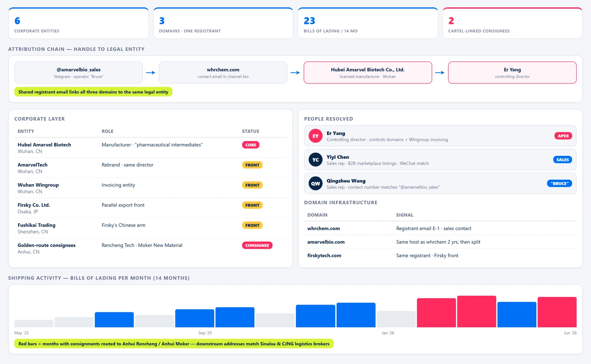Click the "Anhui, CN" location text
This screenshot has height=364, width=591.
28,252
